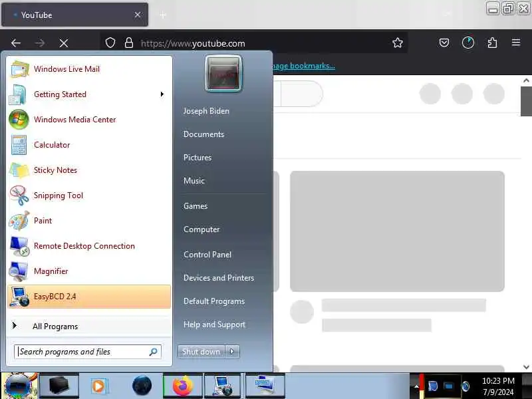Click the site security padlock icon
The height and width of the screenshot is (399, 532).
129,43
